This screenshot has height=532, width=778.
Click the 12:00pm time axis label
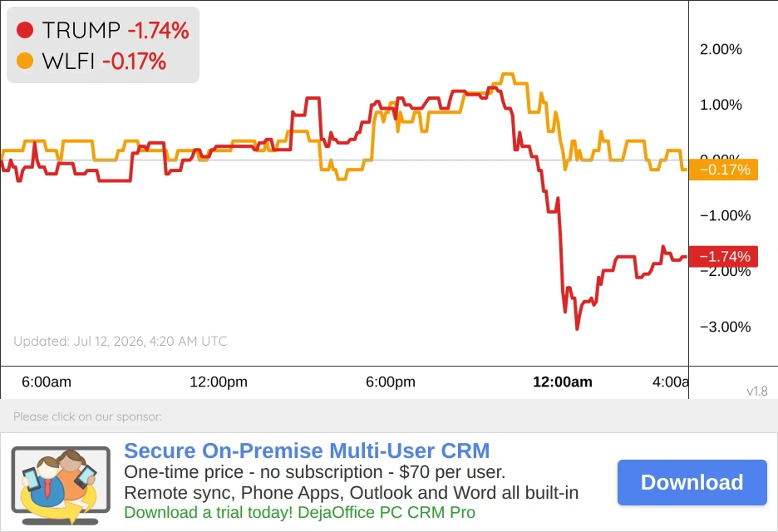point(219,382)
